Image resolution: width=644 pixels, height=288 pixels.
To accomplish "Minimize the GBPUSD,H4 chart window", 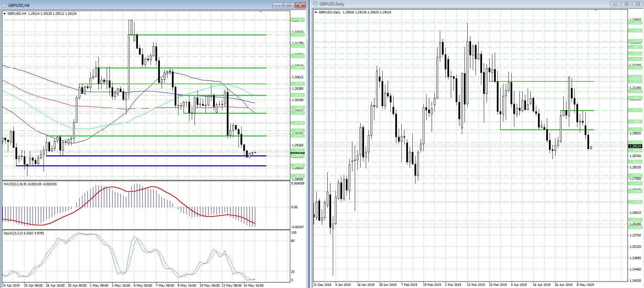I will (x=278, y=5).
